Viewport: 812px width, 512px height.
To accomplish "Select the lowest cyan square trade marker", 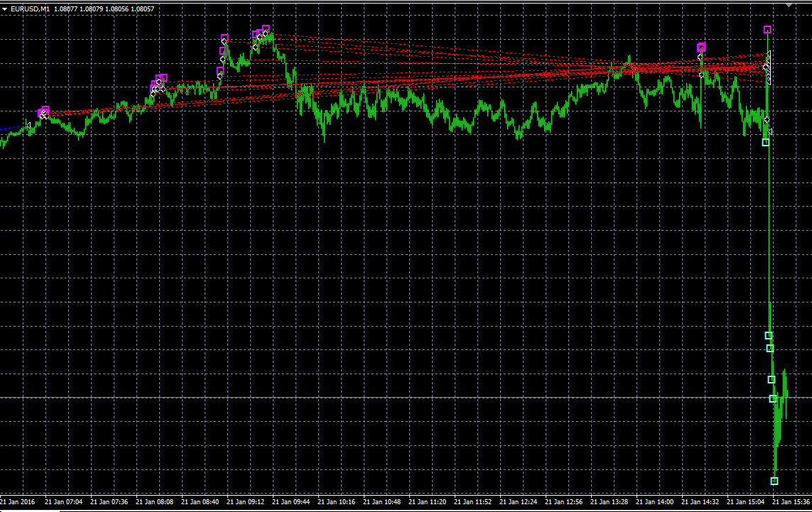I will (x=774, y=481).
